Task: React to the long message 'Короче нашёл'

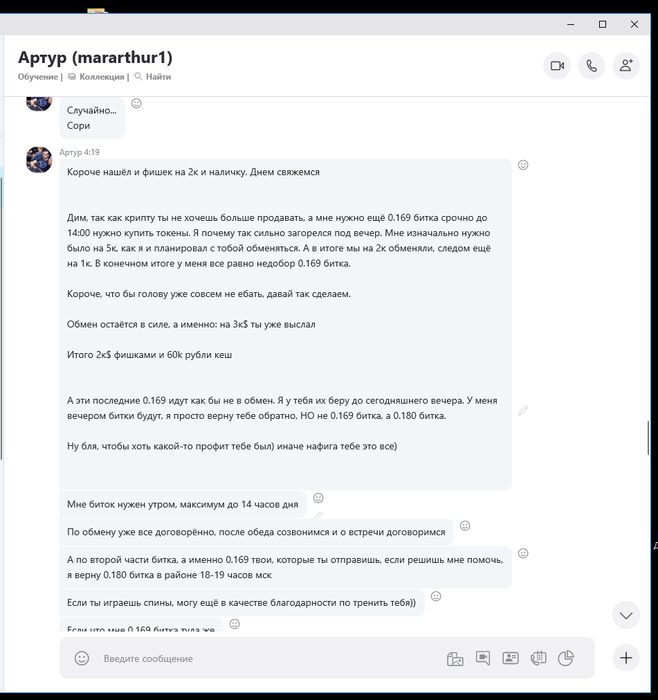Action: tap(523, 165)
